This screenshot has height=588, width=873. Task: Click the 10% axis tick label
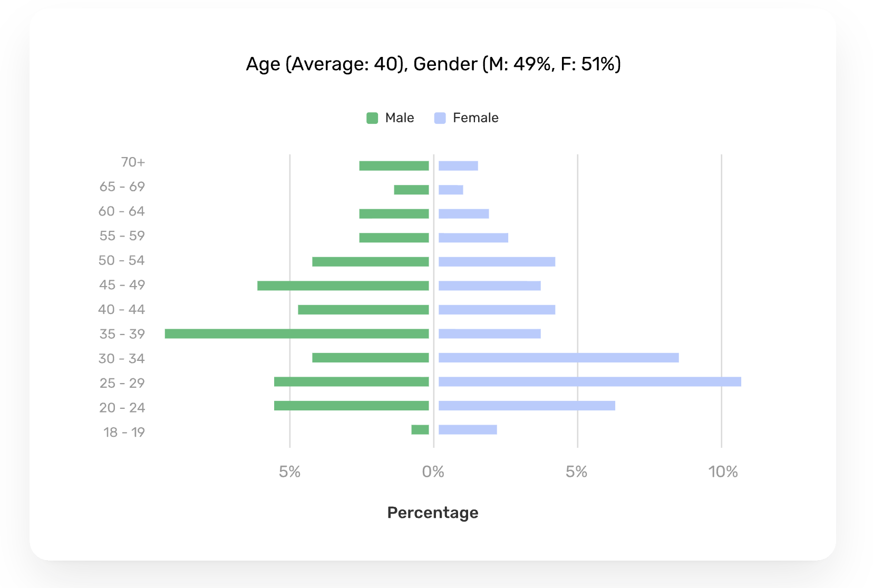[x=723, y=472]
